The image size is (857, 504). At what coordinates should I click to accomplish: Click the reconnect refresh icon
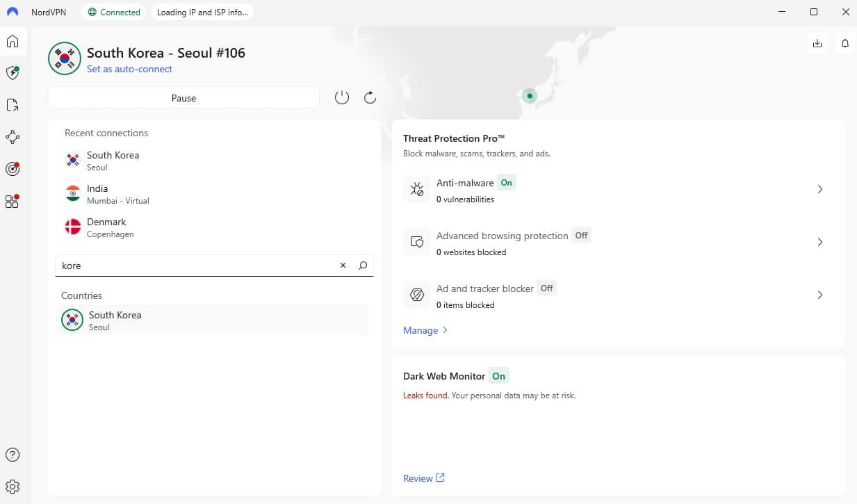click(370, 98)
